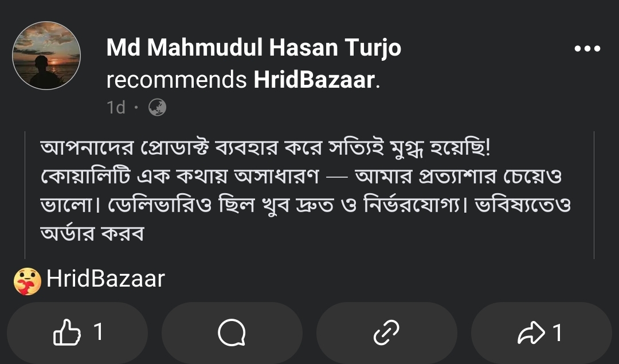Tap the share count number 1
This screenshot has height=364, width=619.
tap(557, 333)
